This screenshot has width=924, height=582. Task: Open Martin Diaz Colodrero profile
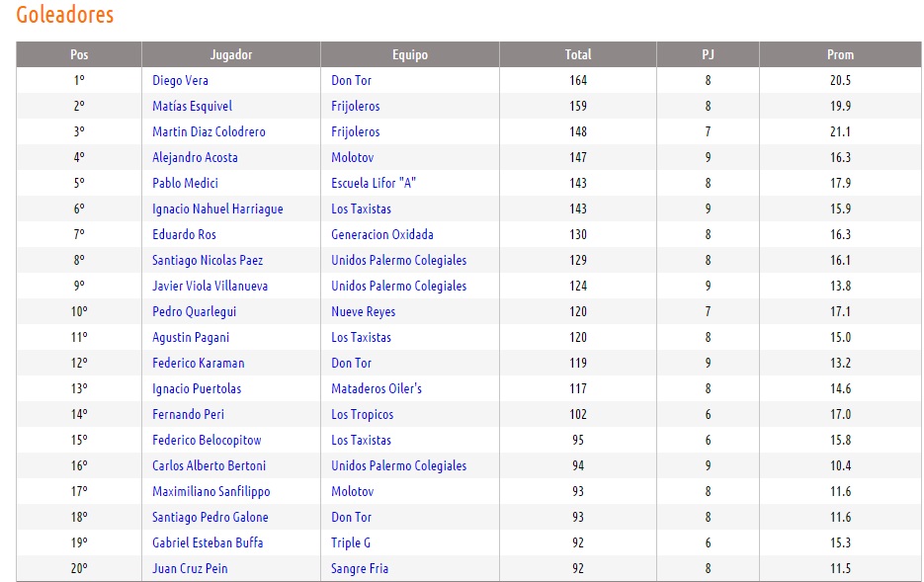coord(209,131)
